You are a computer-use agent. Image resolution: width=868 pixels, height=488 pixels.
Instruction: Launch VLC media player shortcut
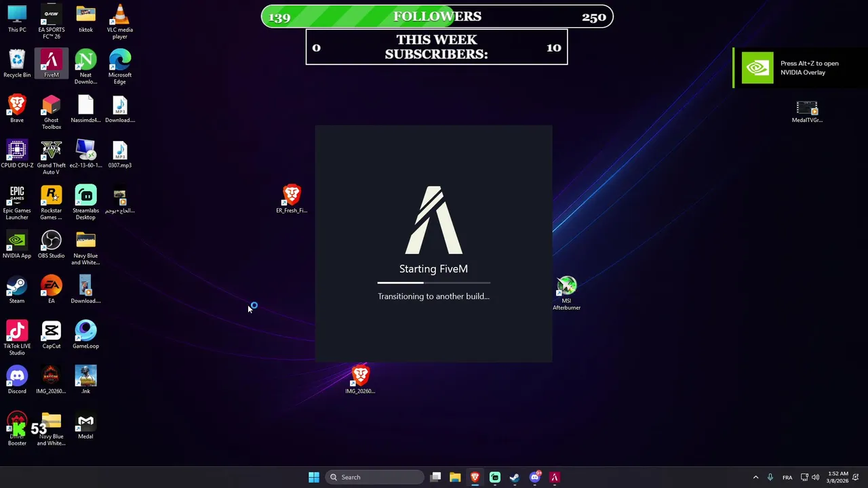(120, 22)
